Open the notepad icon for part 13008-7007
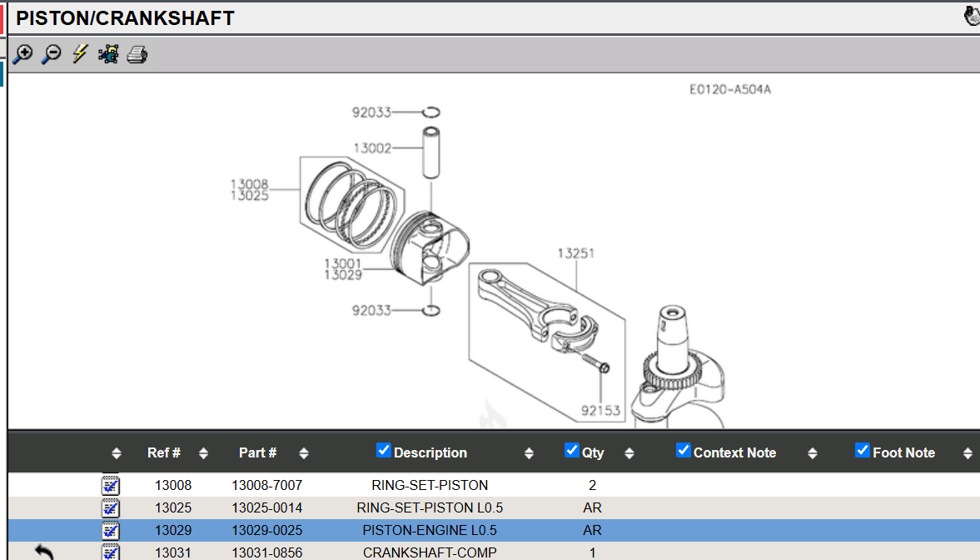The height and width of the screenshot is (560, 980). (x=109, y=484)
